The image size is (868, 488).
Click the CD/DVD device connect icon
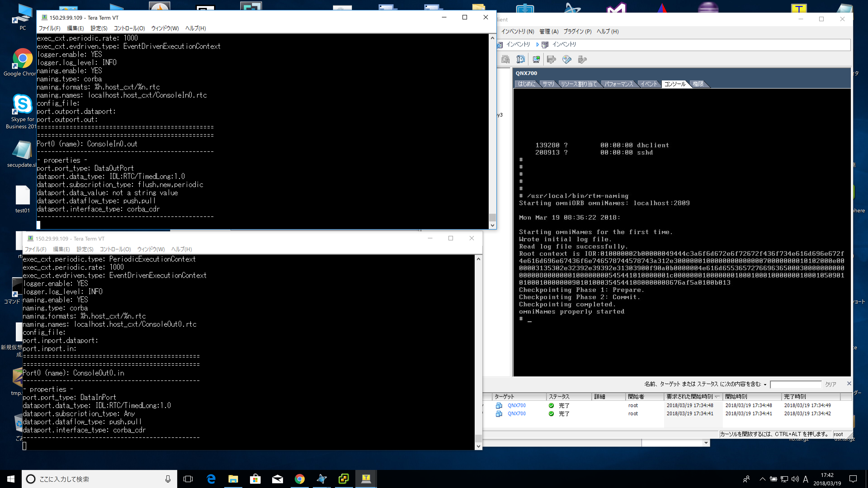point(567,60)
